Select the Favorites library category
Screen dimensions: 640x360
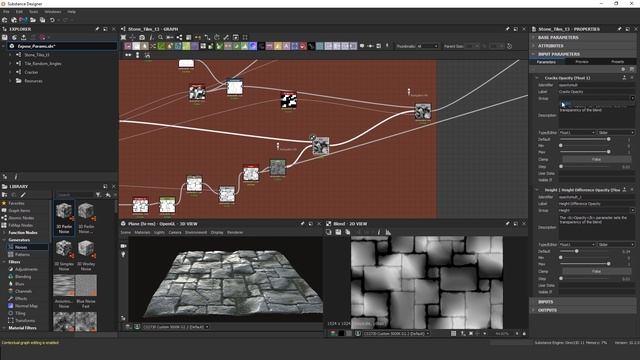pyautogui.click(x=16, y=203)
